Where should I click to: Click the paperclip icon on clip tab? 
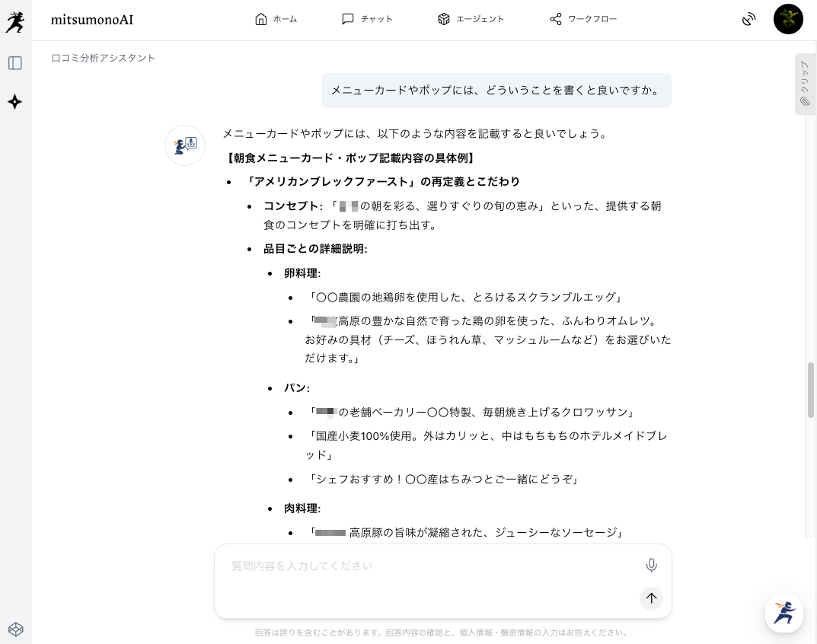[x=805, y=101]
